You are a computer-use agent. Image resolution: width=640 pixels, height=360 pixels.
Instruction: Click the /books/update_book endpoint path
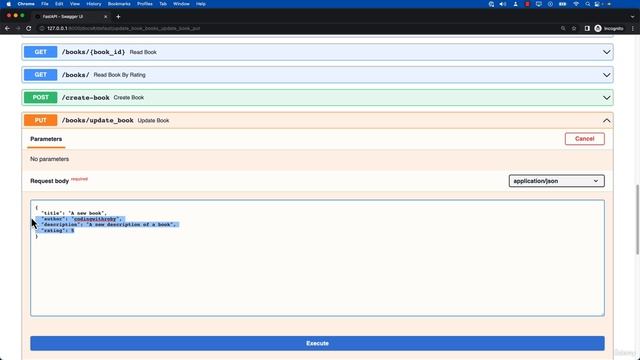98,120
